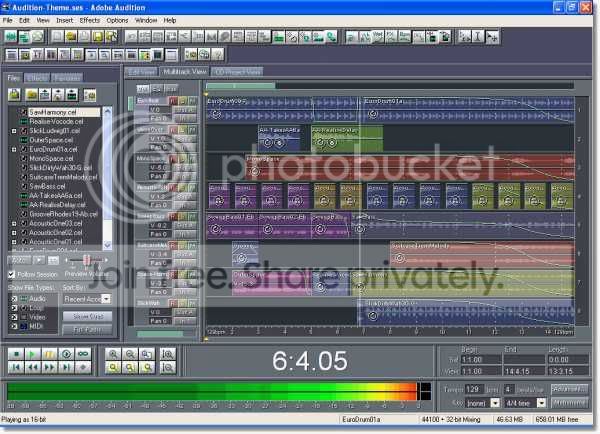This screenshot has width=600, height=434.
Task: Open the File menu
Action: tap(8, 20)
